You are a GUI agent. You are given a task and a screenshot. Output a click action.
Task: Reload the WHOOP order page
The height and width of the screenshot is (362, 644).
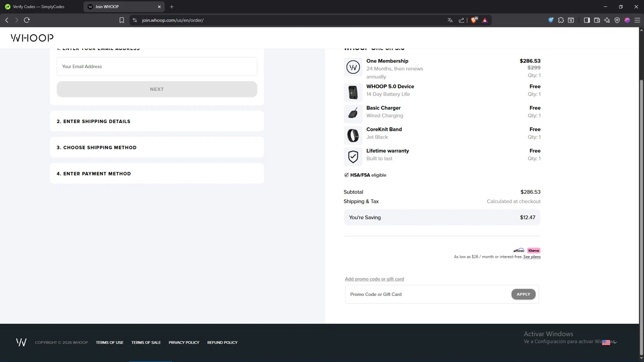coord(27,20)
